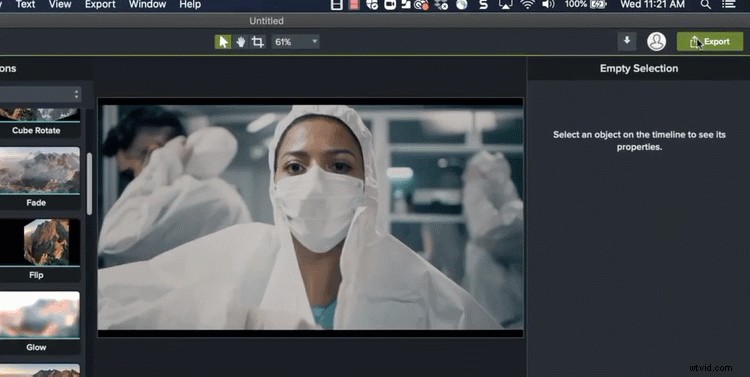Screen dimensions: 750x377
Task: Activate the Pan hand tool
Action: (x=241, y=42)
